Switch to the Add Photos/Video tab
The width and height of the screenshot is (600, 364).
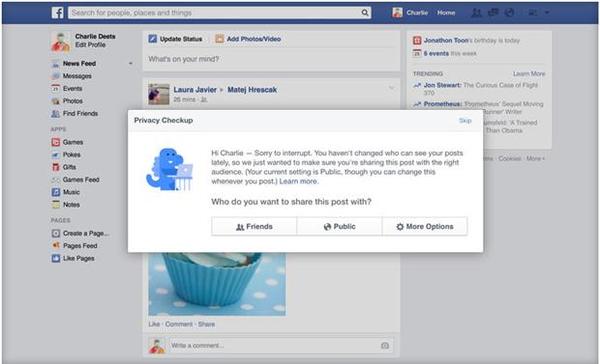248,39
